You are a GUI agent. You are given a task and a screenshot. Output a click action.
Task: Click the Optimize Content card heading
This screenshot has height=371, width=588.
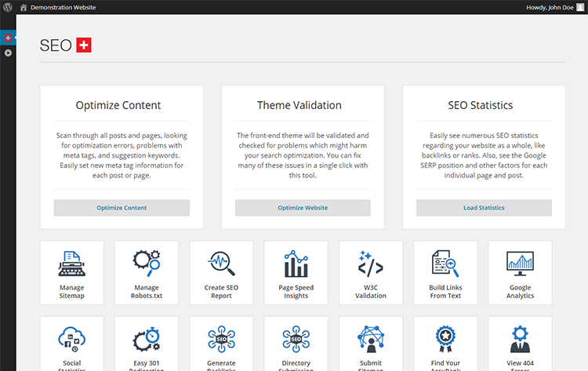(x=118, y=105)
